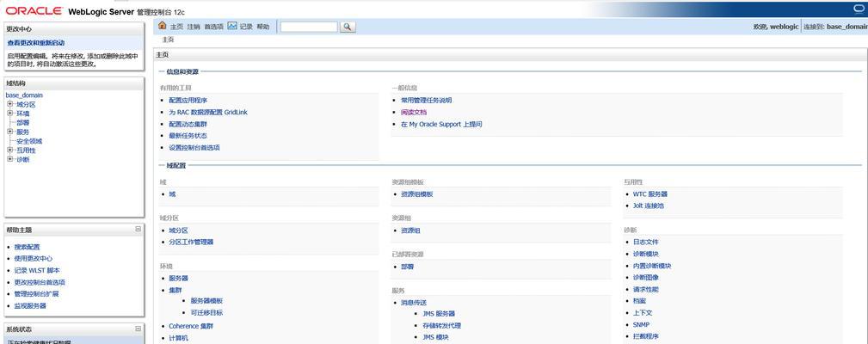Open SNMP link
Screen dimensions: 868x344
tap(641, 324)
